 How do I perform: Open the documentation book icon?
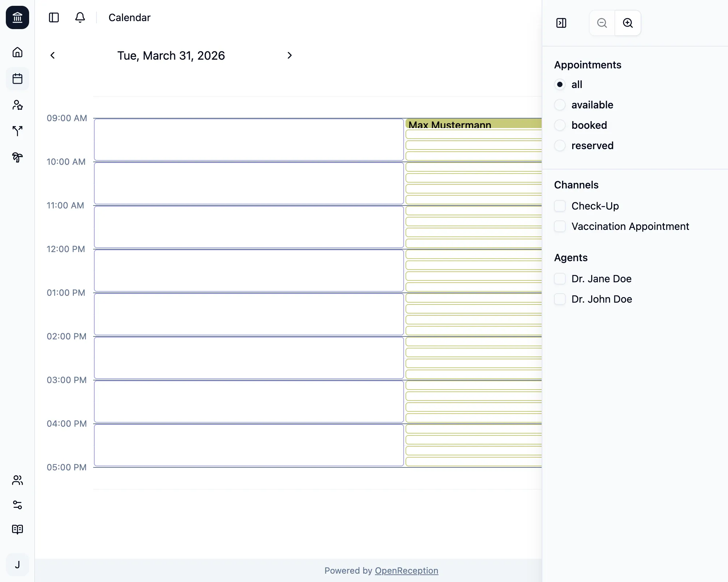[x=17, y=529]
